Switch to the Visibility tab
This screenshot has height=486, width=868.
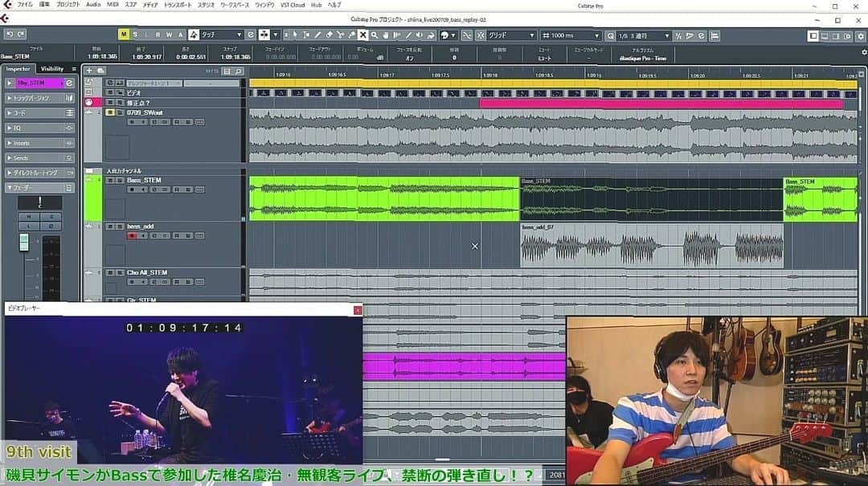pyautogui.click(x=52, y=68)
